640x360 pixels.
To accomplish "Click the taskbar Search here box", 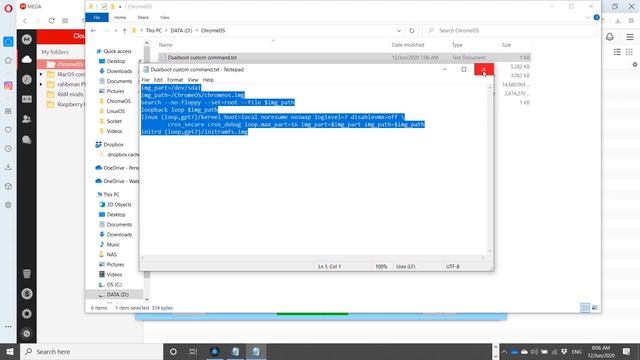I will pos(91,351).
